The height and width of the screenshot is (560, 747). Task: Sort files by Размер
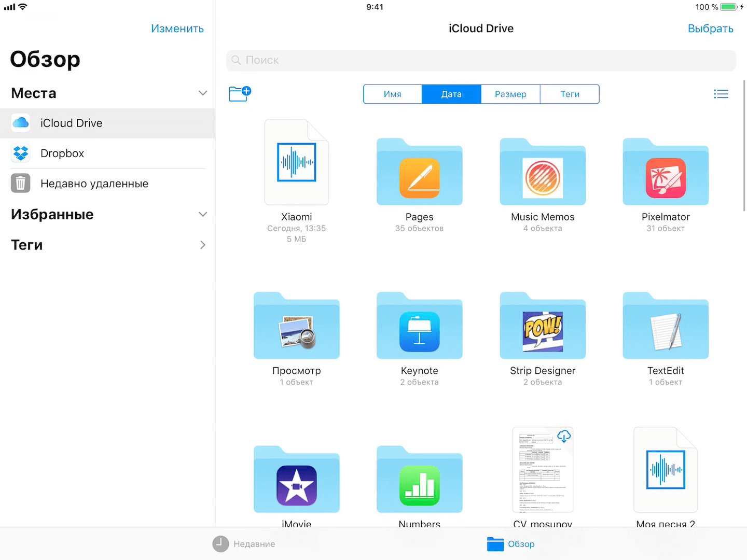510,94
